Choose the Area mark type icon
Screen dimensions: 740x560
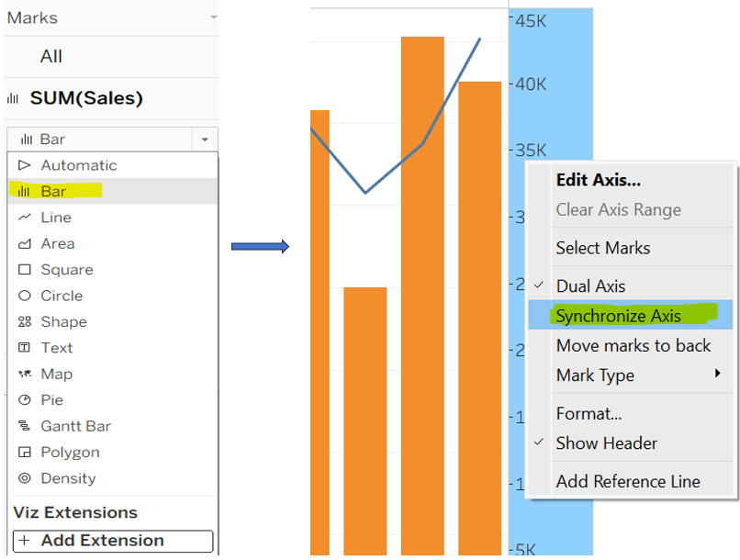click(25, 243)
